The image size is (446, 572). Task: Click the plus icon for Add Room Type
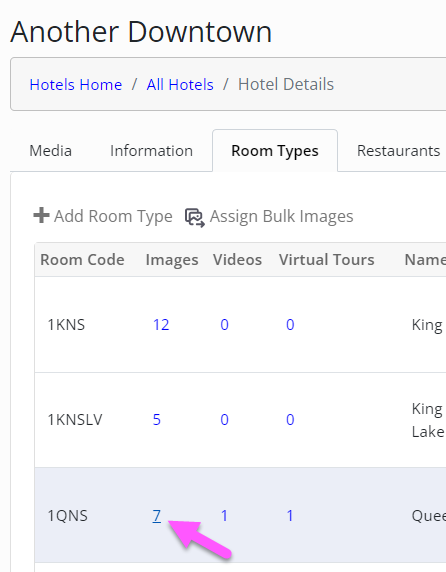point(41,215)
